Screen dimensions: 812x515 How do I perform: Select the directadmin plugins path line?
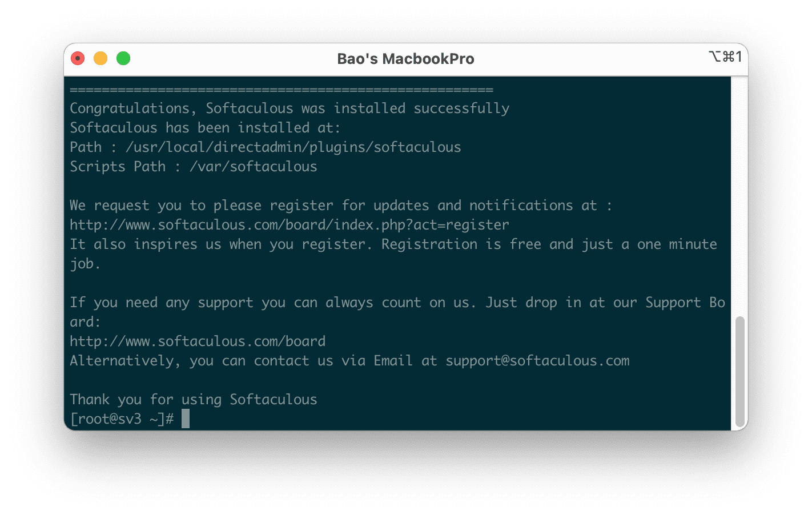tap(265, 147)
